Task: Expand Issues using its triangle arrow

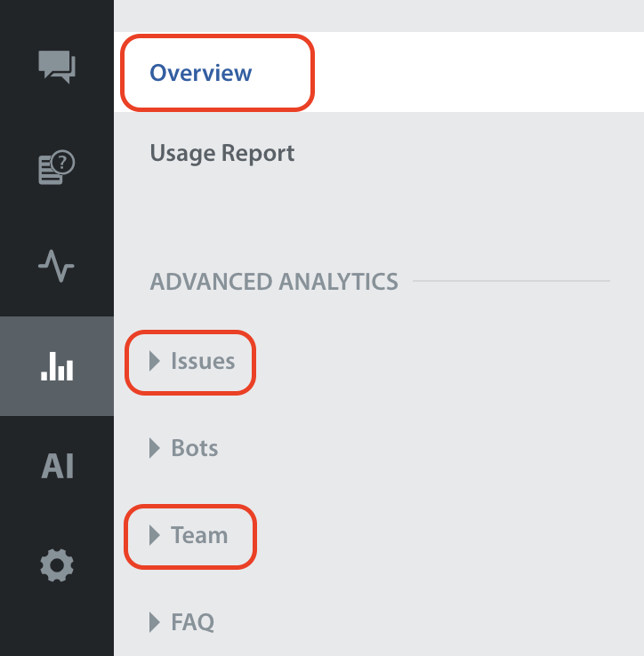Action: 155,361
